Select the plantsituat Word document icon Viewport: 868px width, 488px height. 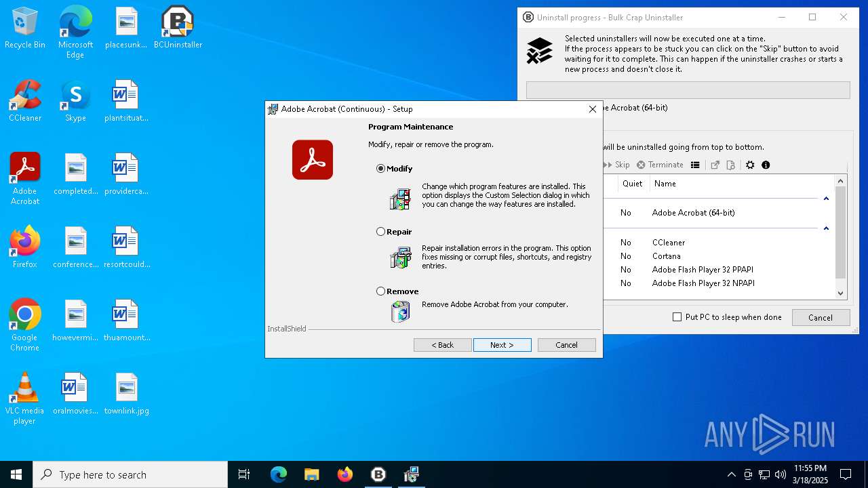pos(127,101)
